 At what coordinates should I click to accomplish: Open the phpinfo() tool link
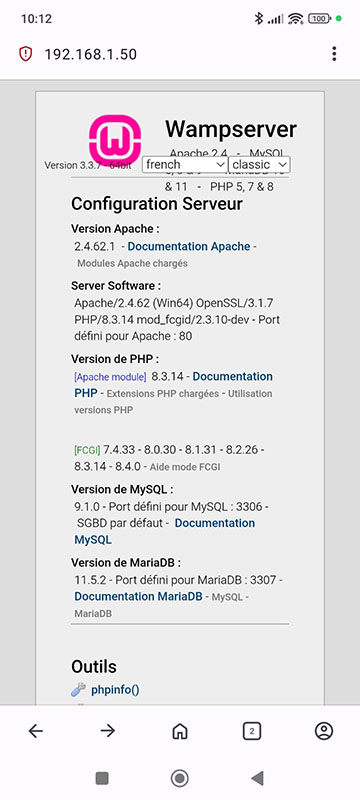pyautogui.click(x=115, y=690)
